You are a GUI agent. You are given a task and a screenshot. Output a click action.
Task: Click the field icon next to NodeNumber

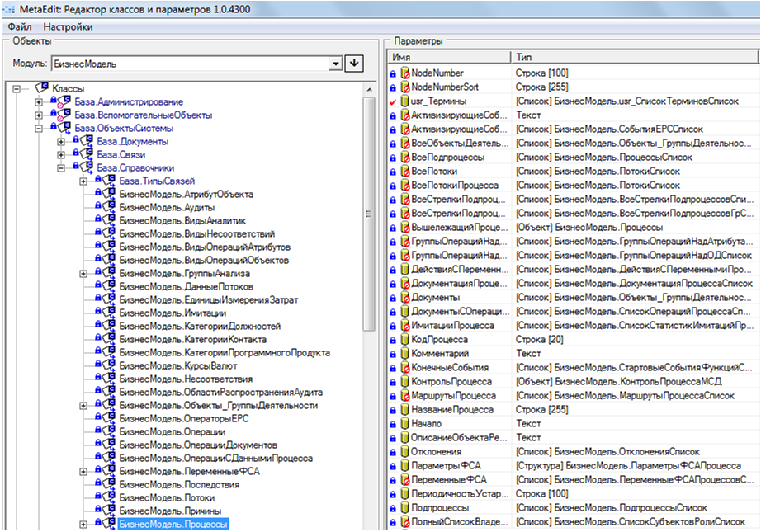coord(404,73)
